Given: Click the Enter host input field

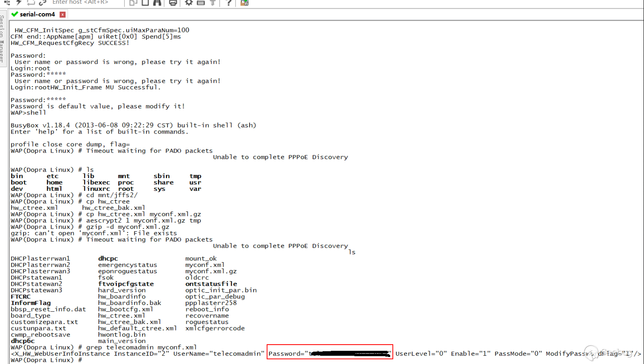Looking at the screenshot, I should 87,2.
